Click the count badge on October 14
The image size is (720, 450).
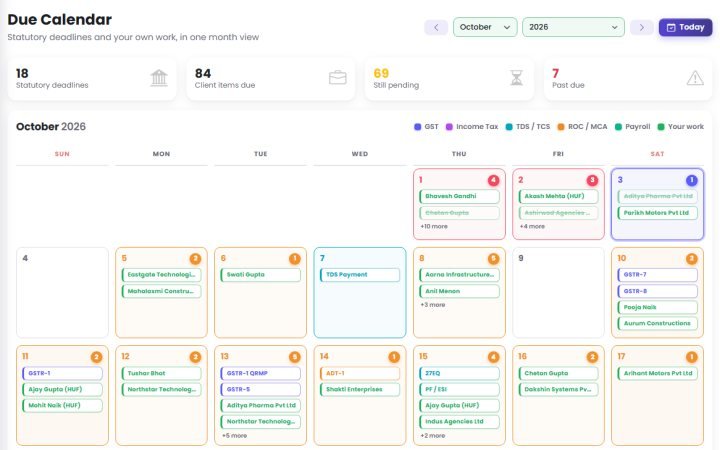click(394, 357)
